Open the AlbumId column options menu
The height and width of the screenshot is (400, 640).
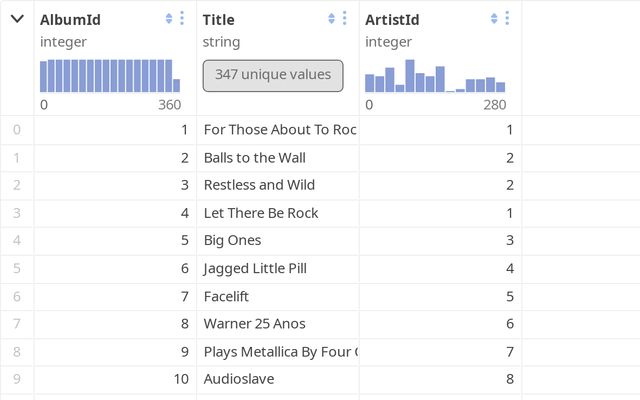point(182,19)
